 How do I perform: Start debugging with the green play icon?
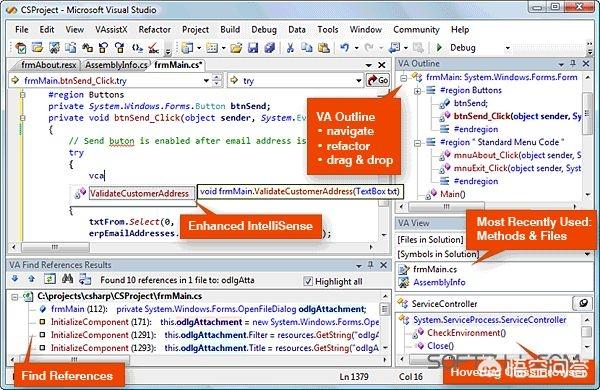click(x=439, y=47)
